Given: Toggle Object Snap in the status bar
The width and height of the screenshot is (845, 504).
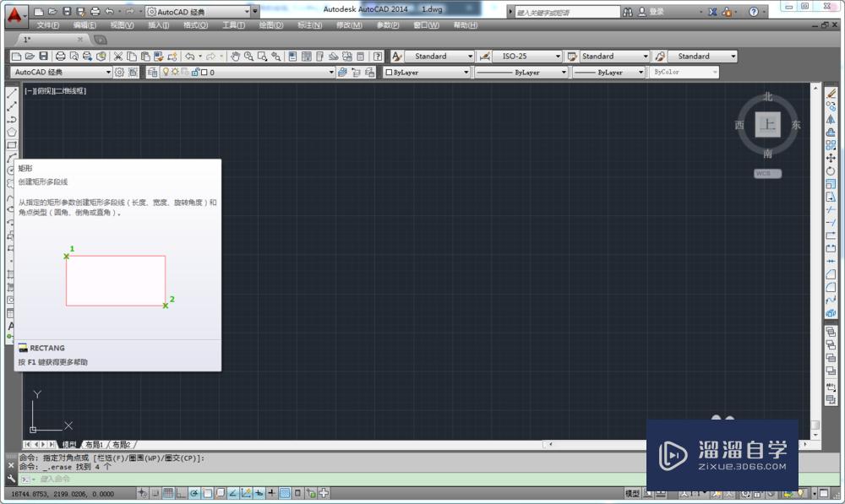Looking at the screenshot, I should [207, 493].
